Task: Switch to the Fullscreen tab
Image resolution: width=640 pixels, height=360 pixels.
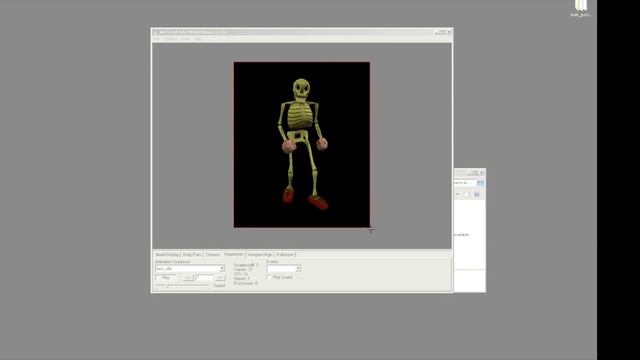Action: click(285, 254)
